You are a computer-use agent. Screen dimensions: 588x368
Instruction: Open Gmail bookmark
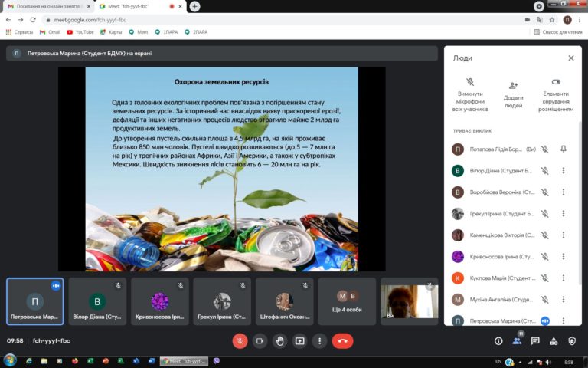(50, 32)
